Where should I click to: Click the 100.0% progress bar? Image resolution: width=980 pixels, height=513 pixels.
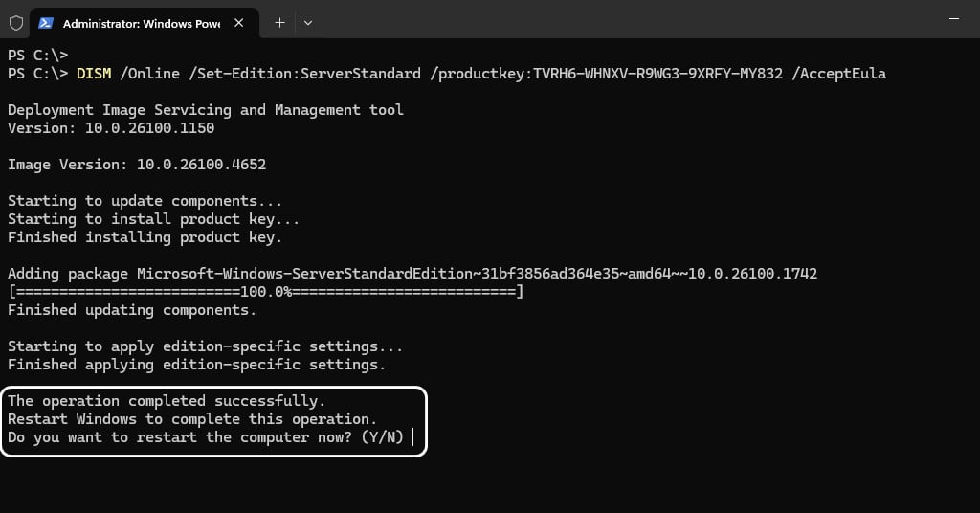point(266,292)
